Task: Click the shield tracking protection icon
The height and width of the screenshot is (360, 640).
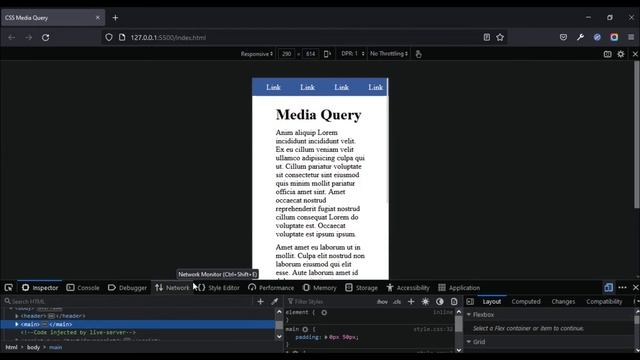Action: click(x=109, y=38)
